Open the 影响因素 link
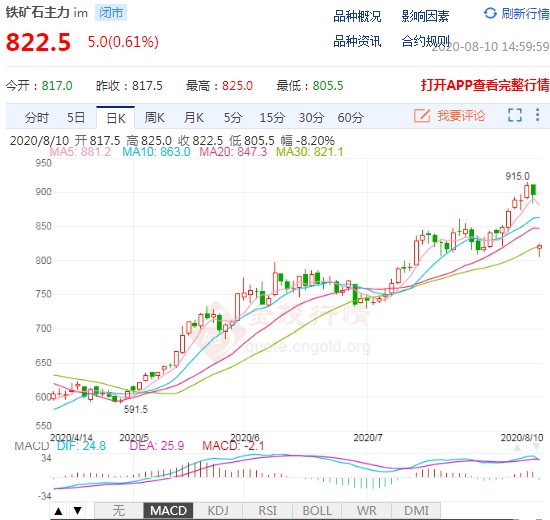The height and width of the screenshot is (520, 550). 425,16
